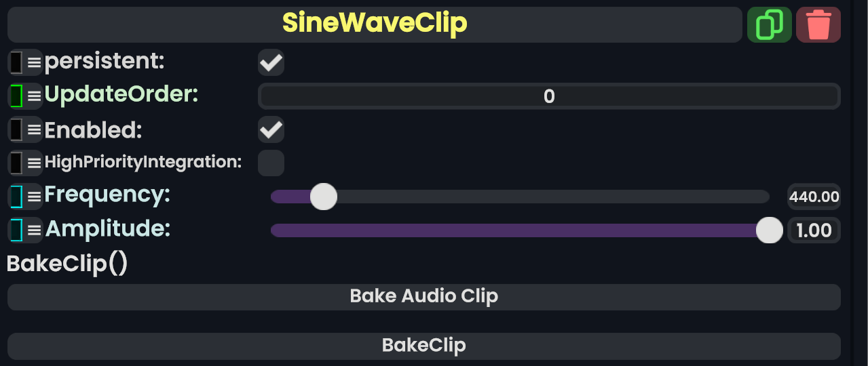Click the hamburger icon beside UpdateOrder
This screenshot has width=868, height=366.
tap(34, 96)
